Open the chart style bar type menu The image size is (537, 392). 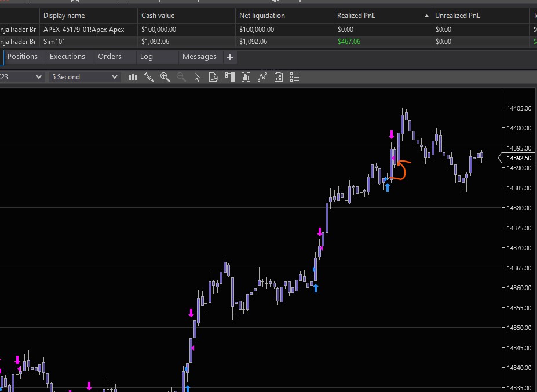[x=133, y=77]
